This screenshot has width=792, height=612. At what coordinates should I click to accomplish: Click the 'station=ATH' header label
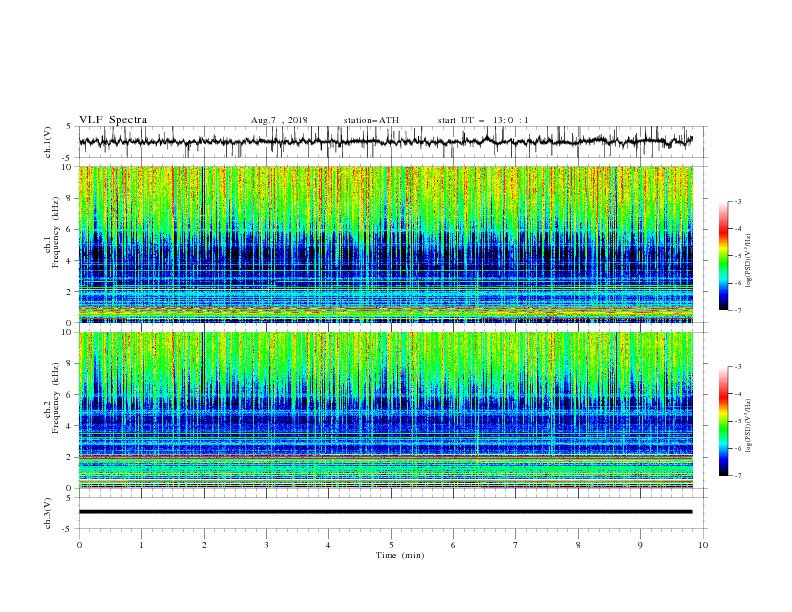pyautogui.click(x=371, y=120)
